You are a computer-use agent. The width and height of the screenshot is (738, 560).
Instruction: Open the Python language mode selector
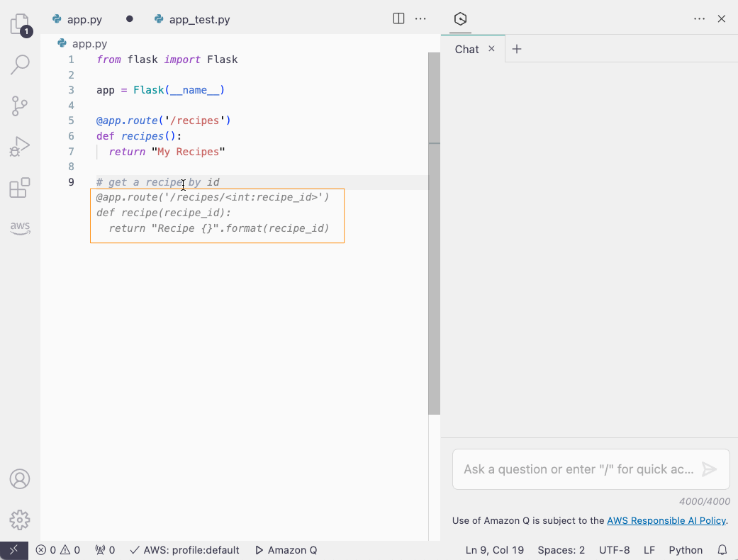(x=686, y=549)
